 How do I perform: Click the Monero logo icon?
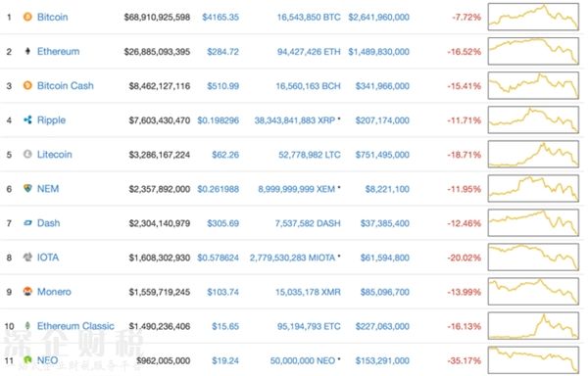click(x=27, y=292)
